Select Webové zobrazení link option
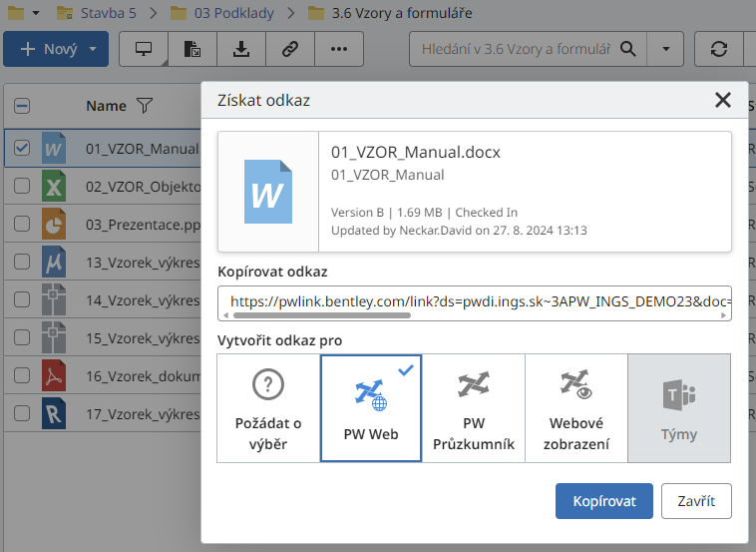The height and width of the screenshot is (552, 756). (x=576, y=408)
